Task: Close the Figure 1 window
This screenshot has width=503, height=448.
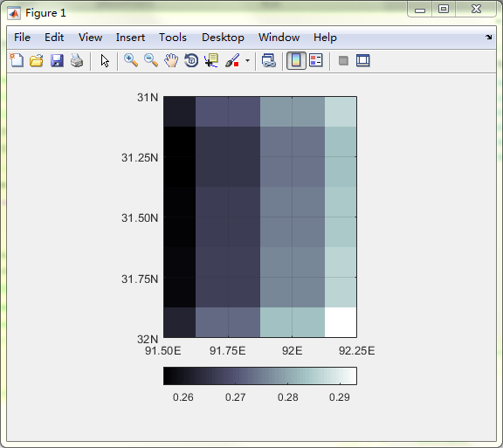Action: pyautogui.click(x=477, y=9)
